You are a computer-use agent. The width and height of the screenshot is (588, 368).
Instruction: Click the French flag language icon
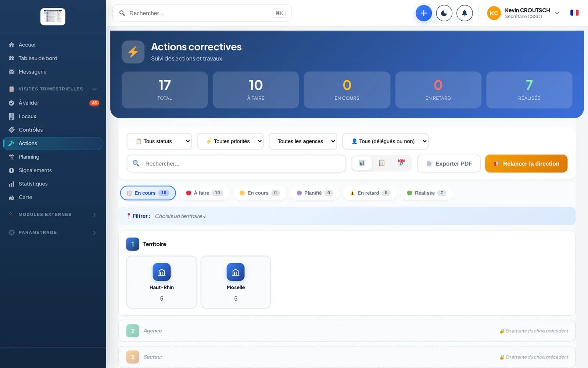tap(574, 13)
